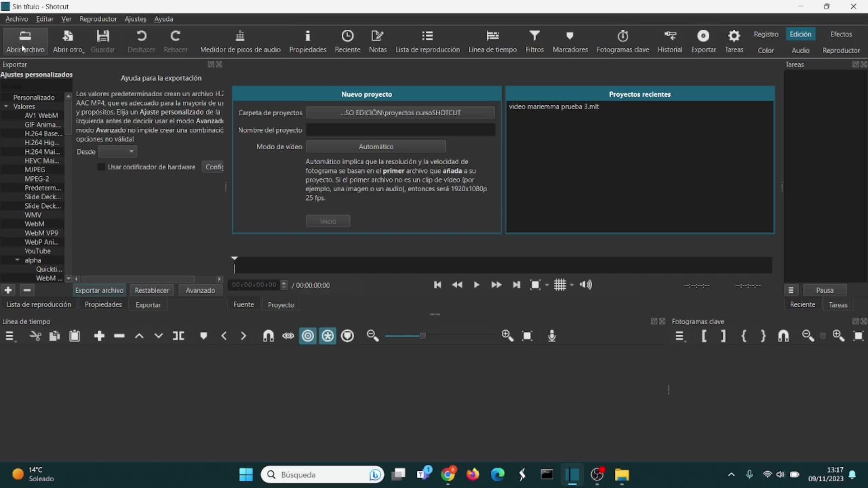Image resolution: width=868 pixels, height=488 pixels.
Task: Switch to the Proyecto tab
Action: click(281, 305)
